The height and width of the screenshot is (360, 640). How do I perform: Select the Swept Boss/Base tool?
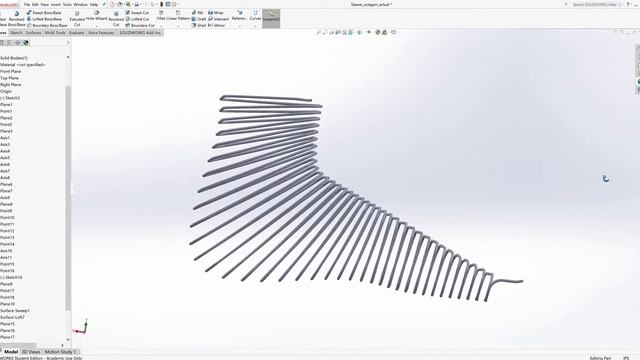click(44, 13)
